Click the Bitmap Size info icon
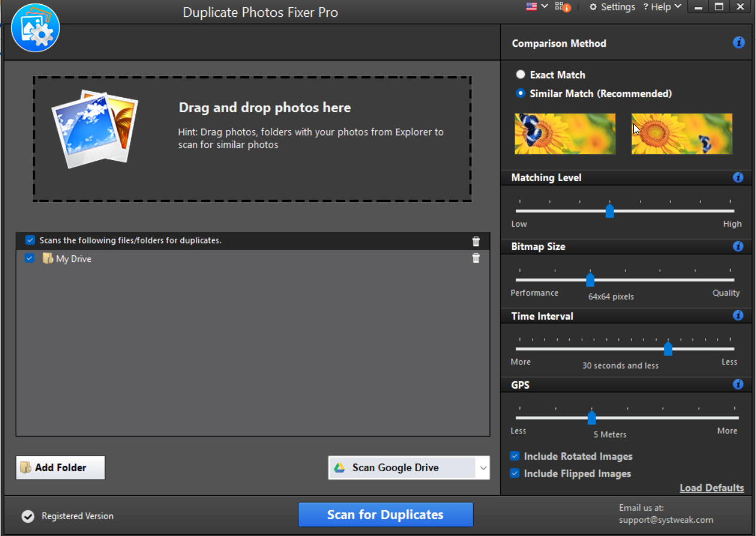The width and height of the screenshot is (756, 536). (x=738, y=246)
